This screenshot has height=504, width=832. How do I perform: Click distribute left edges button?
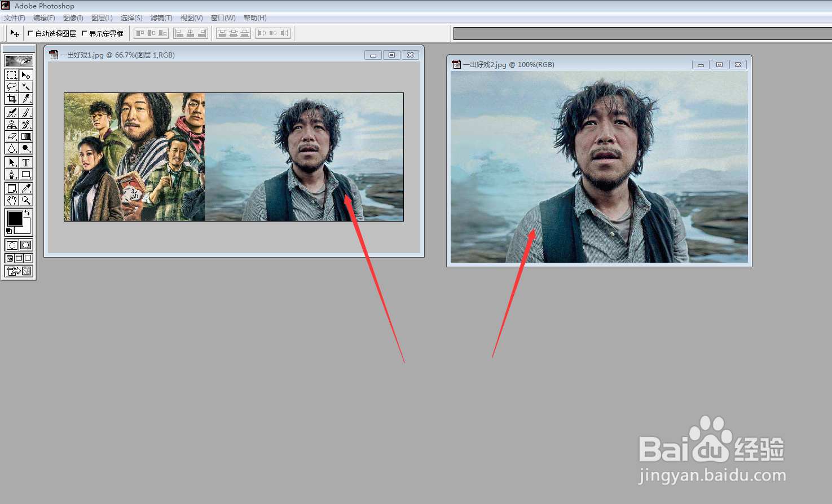262,33
